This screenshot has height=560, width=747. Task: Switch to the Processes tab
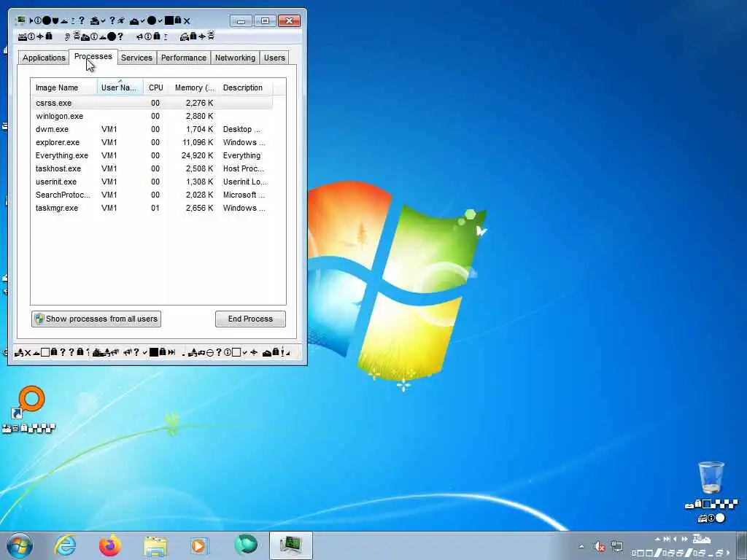[x=93, y=56]
